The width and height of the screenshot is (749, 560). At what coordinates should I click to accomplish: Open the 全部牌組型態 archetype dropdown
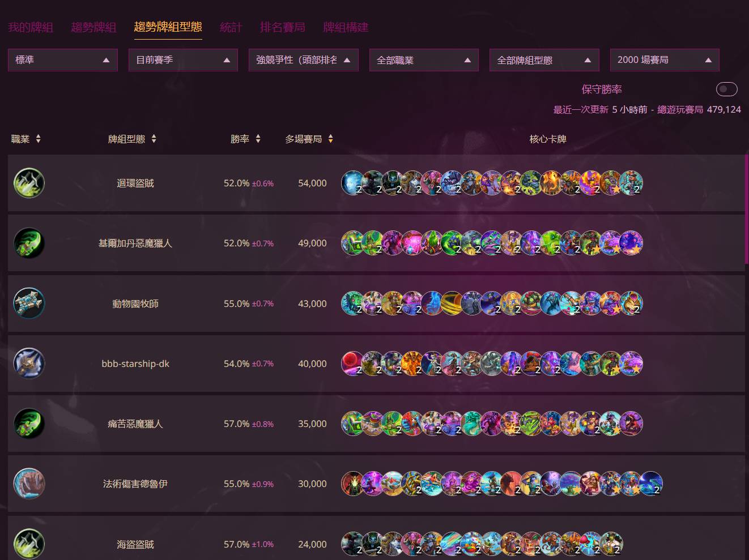point(544,60)
